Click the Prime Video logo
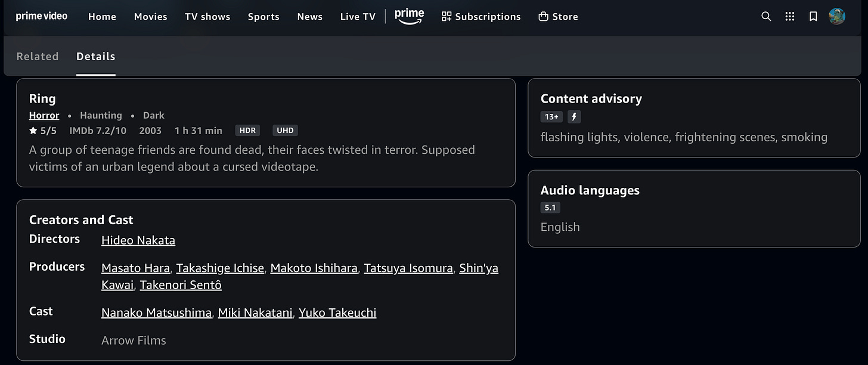This screenshot has width=868, height=365. pos(42,16)
